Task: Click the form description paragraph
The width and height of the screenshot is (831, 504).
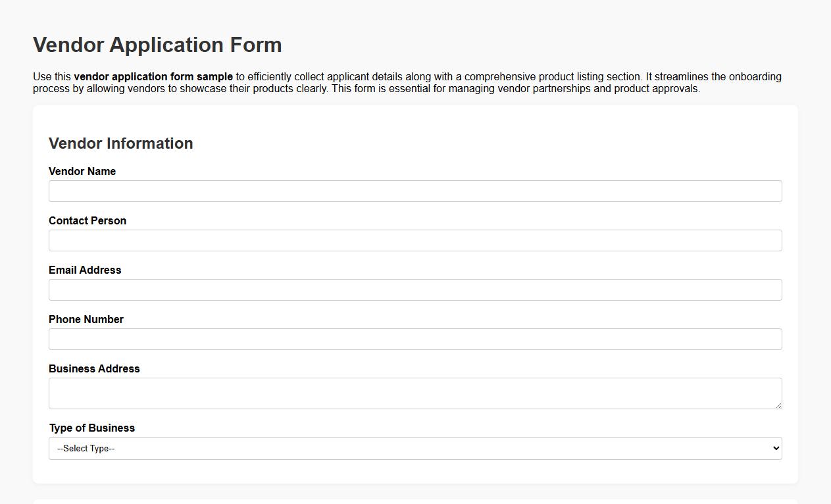Action: point(407,82)
